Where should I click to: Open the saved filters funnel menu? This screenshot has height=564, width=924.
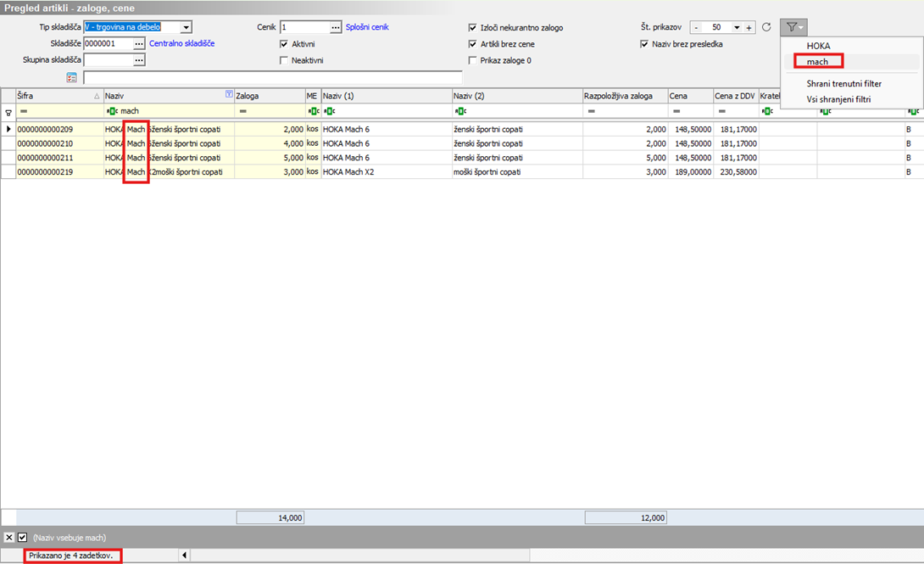point(793,27)
